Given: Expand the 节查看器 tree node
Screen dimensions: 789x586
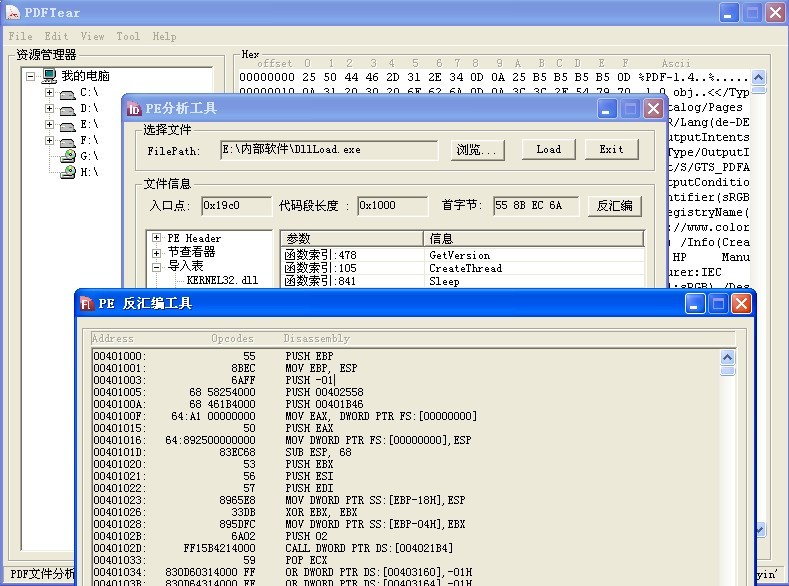Looking at the screenshot, I should point(157,252).
